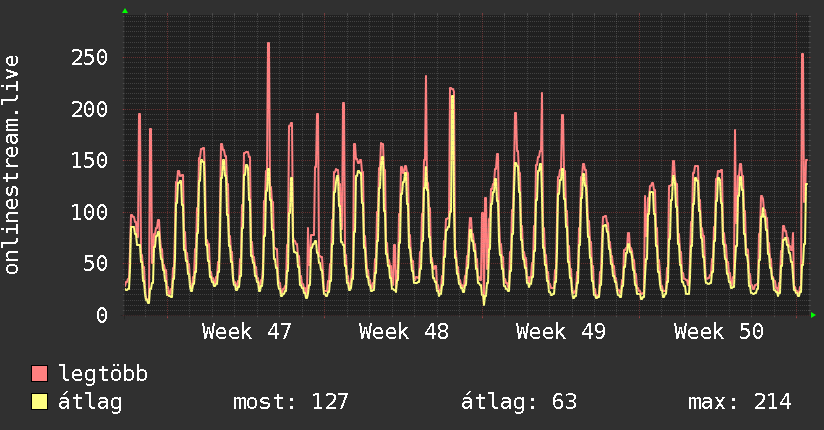Select the átlag legend label beside yellow swatch
The image size is (824, 430).
[90, 402]
